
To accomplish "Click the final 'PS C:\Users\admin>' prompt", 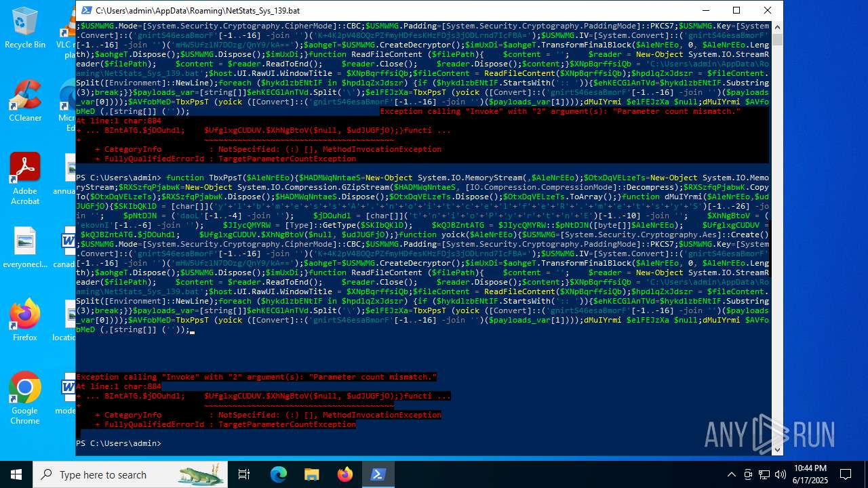I will (119, 443).
